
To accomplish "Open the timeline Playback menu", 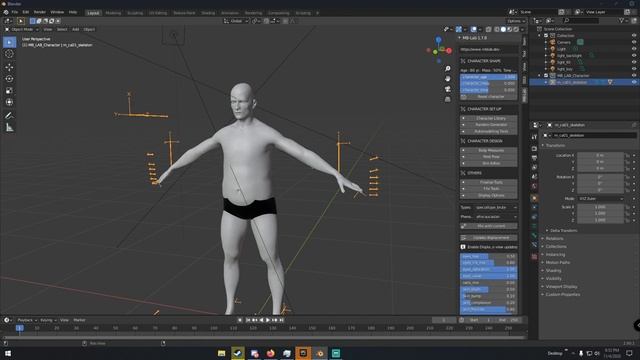I will pos(27,320).
